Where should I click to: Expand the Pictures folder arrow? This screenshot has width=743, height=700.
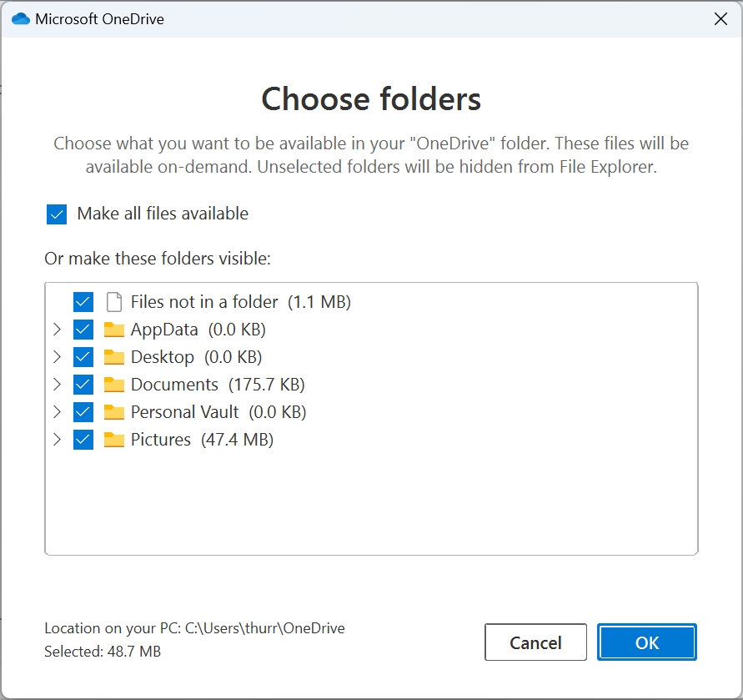pos(57,440)
